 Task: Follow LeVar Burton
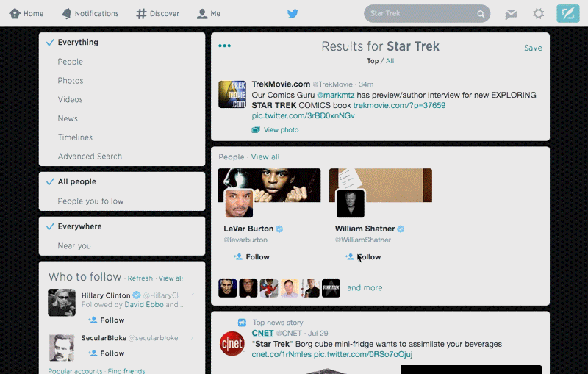pyautogui.click(x=251, y=257)
